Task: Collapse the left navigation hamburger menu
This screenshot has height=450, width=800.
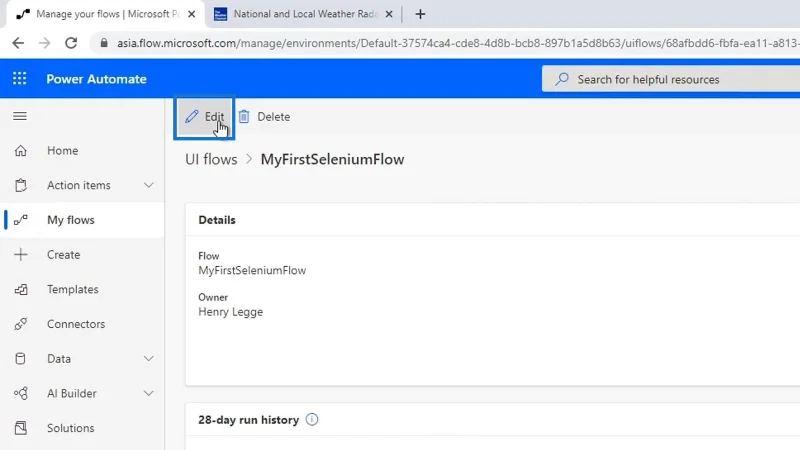Action: [x=20, y=116]
